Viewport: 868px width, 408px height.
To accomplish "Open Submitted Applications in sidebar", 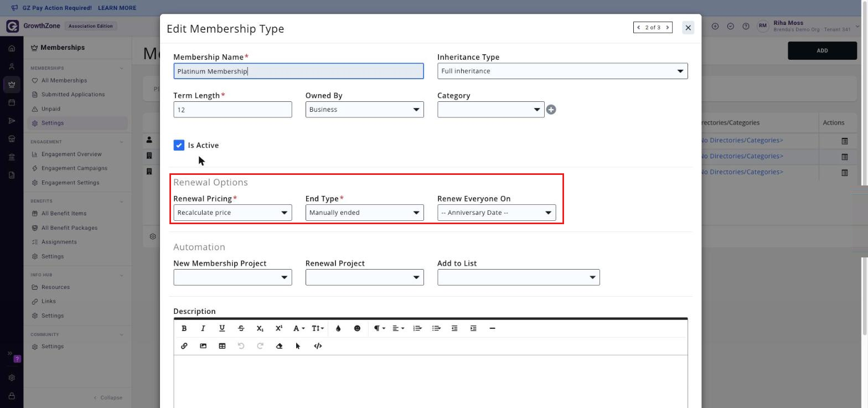I will [x=73, y=95].
